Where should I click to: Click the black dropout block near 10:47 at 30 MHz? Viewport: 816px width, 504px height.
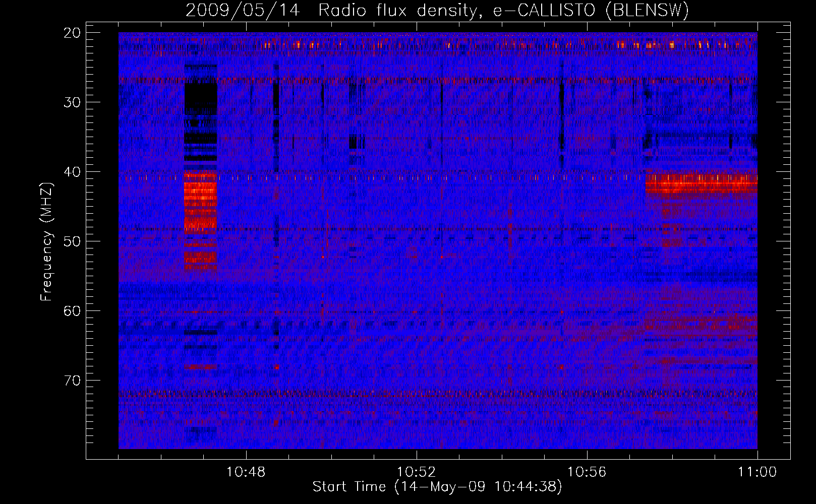click(x=200, y=99)
